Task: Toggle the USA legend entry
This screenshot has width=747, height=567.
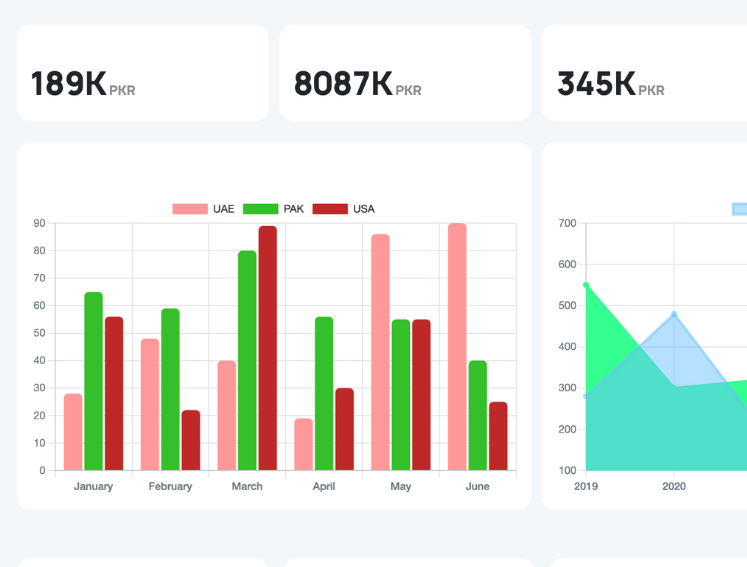Action: click(343, 209)
